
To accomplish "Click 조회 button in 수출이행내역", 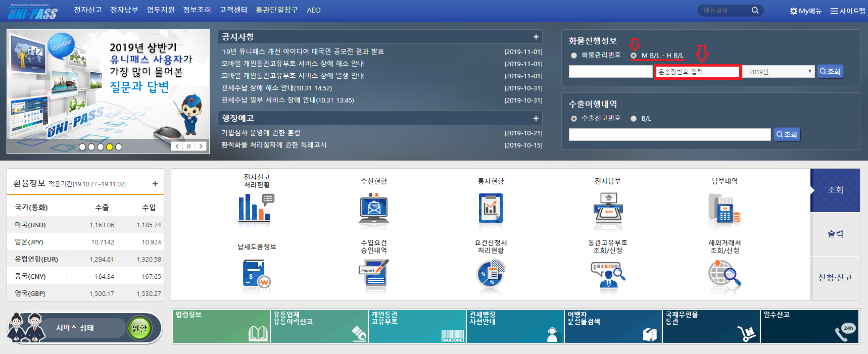I will point(787,134).
